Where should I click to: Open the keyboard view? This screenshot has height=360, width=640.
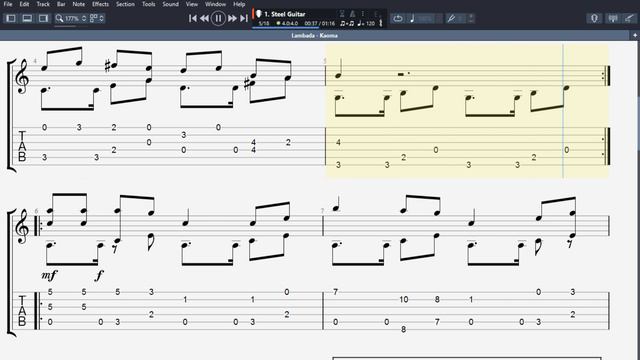pyautogui.click(x=613, y=18)
